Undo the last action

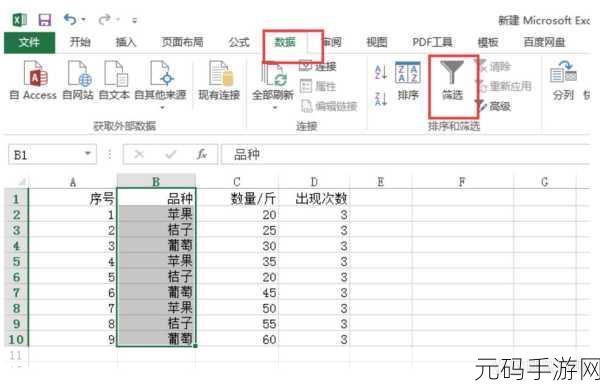(70, 19)
